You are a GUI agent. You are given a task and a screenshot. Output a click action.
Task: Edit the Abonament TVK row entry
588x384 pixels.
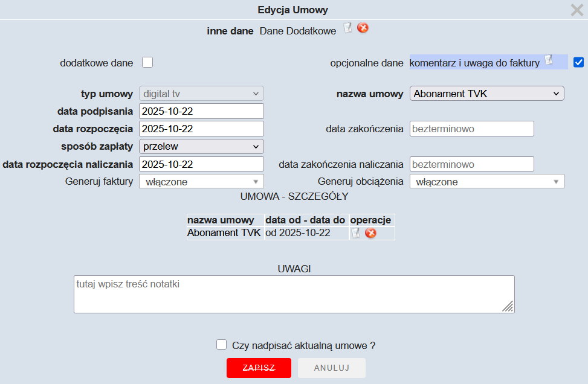356,233
